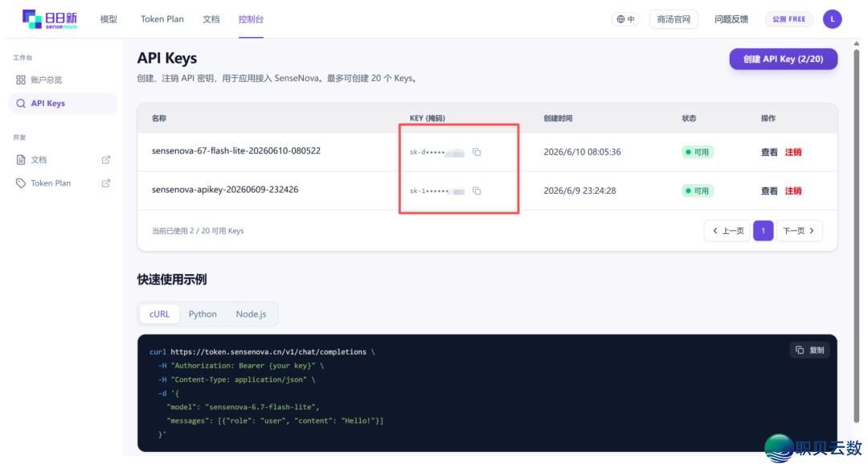Click key name sensenova-67-flash-lite-20260610-080522
868x468 pixels.
[235, 150]
